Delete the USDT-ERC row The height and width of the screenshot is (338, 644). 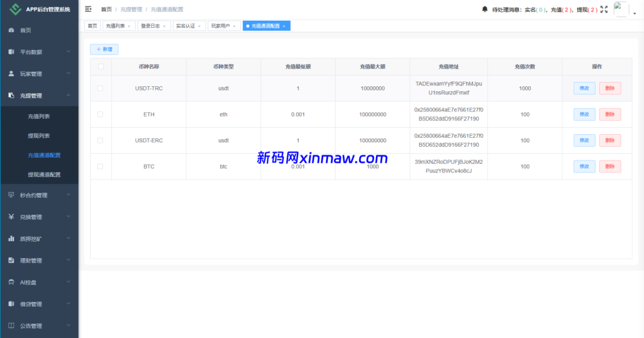(x=610, y=140)
